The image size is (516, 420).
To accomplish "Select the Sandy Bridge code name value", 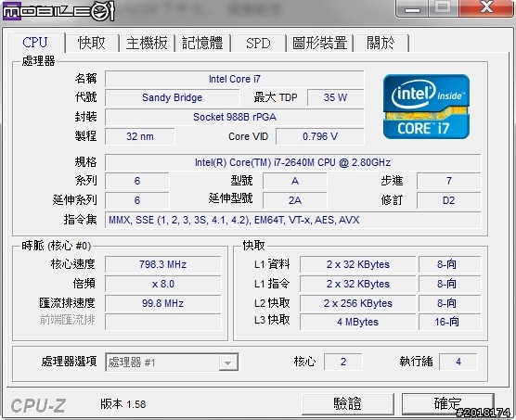I will tap(172, 97).
